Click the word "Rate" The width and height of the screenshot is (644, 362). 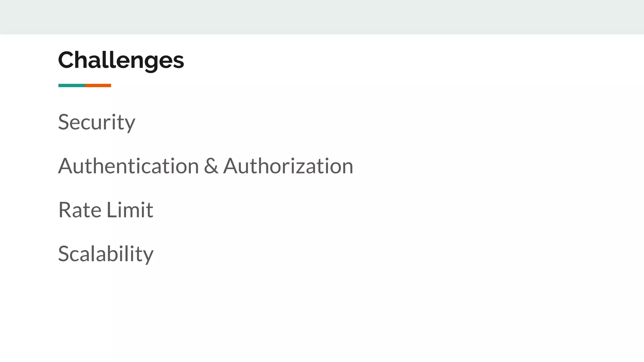(80, 210)
